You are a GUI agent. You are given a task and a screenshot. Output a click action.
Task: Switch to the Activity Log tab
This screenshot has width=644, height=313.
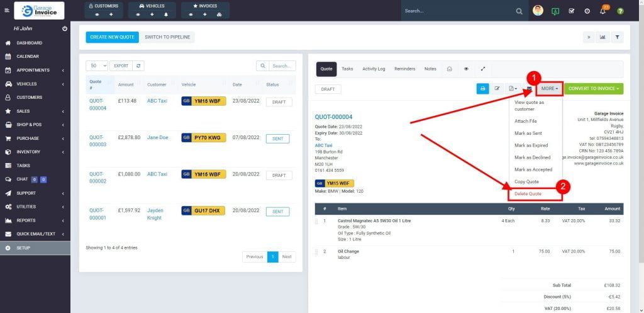[374, 69]
